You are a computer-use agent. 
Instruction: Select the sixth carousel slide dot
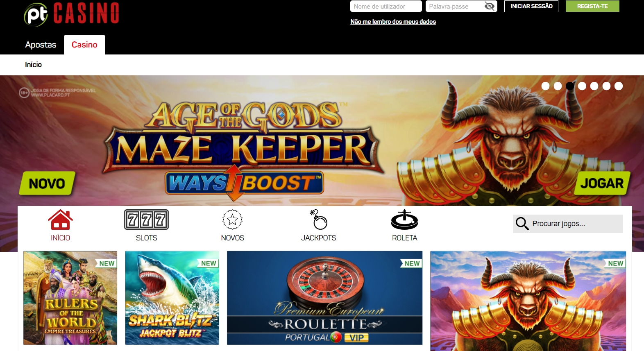[x=606, y=86]
